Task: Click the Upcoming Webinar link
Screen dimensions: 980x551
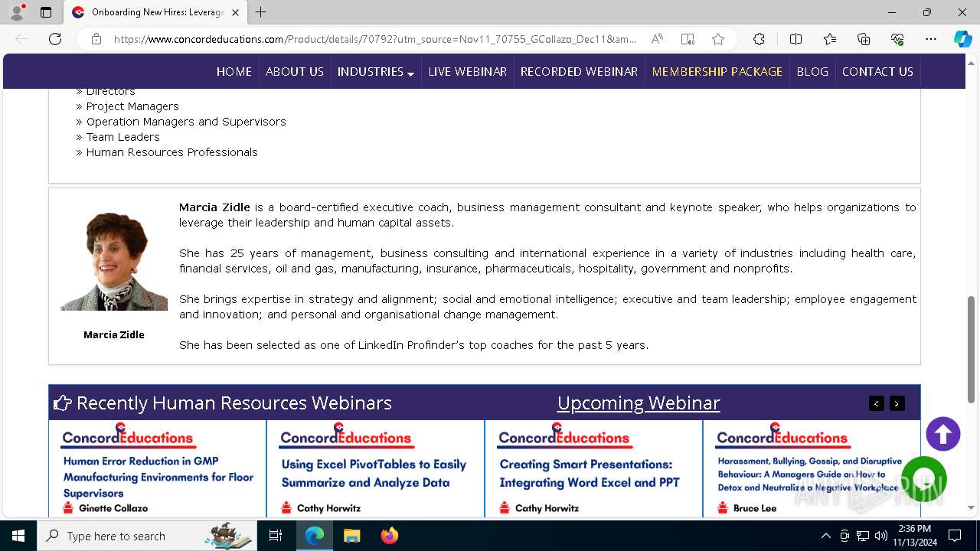Action: pos(639,403)
